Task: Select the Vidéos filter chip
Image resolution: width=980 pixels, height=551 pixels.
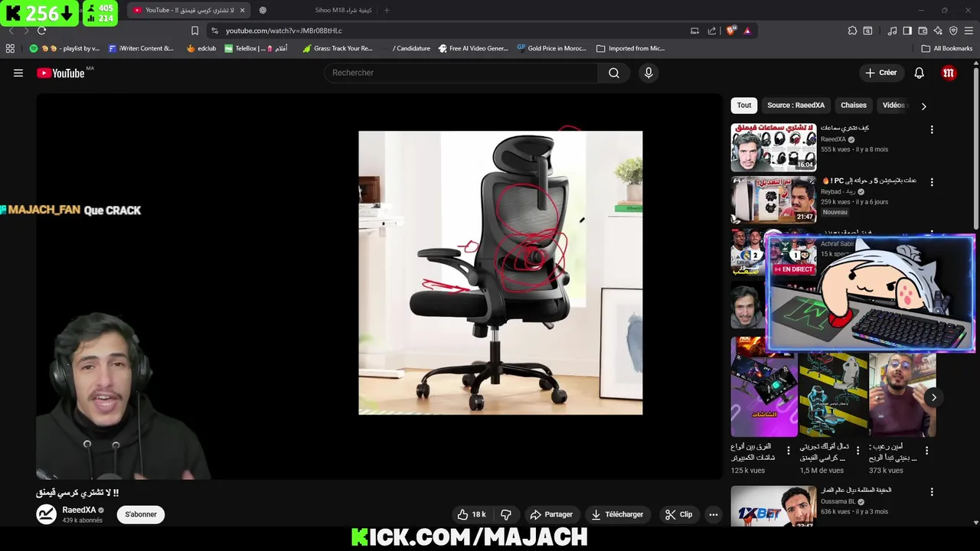Action: pos(893,106)
